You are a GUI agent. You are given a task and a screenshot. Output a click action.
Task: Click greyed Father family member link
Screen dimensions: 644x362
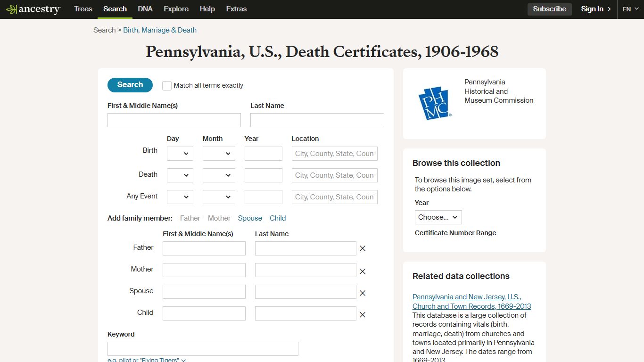(x=190, y=218)
